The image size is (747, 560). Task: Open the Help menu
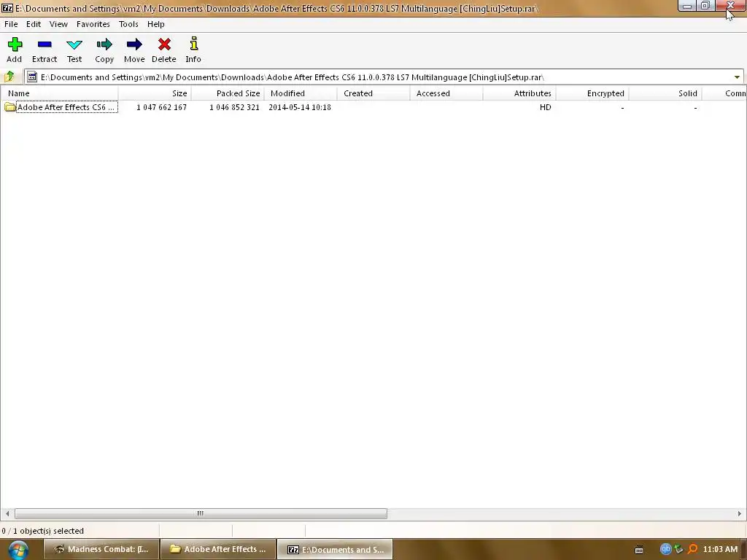(156, 24)
